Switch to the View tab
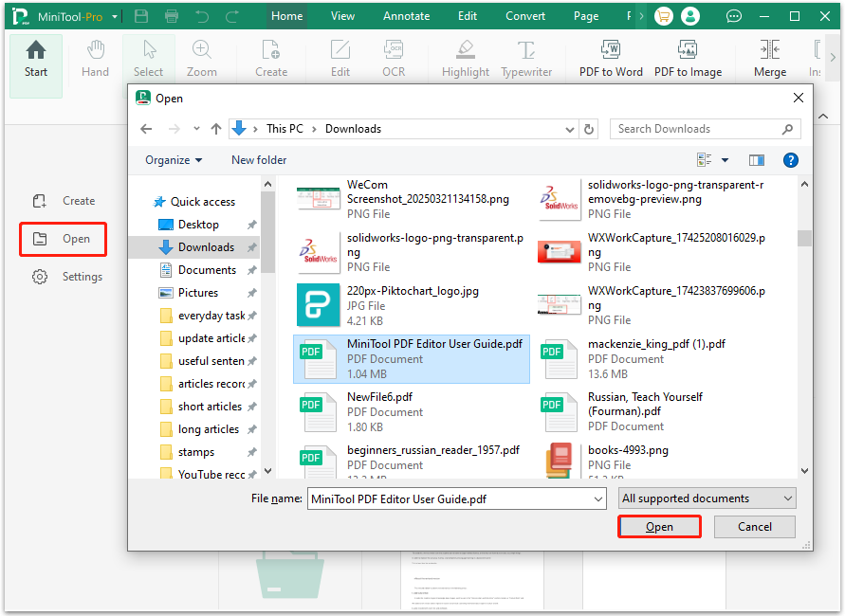The height and width of the screenshot is (616, 845). tap(342, 16)
